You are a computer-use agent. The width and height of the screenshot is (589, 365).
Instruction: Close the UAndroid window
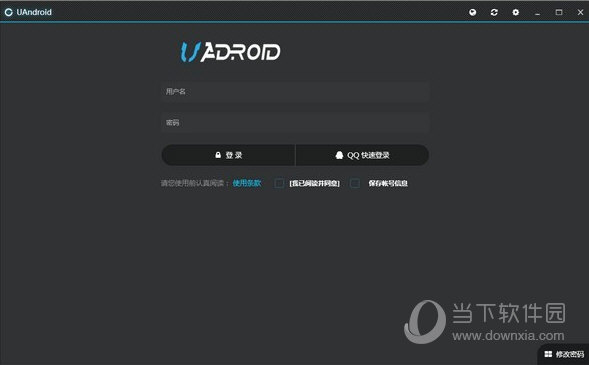point(580,12)
